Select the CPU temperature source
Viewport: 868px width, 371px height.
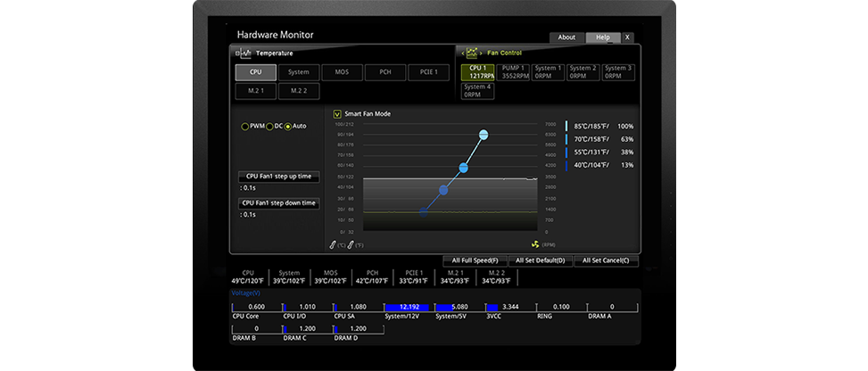coord(256,72)
